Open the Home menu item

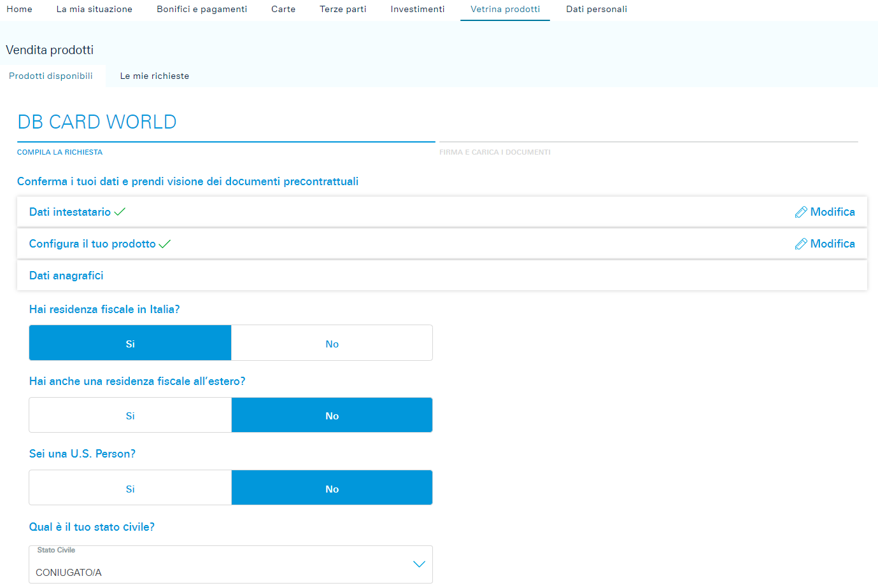(19, 9)
